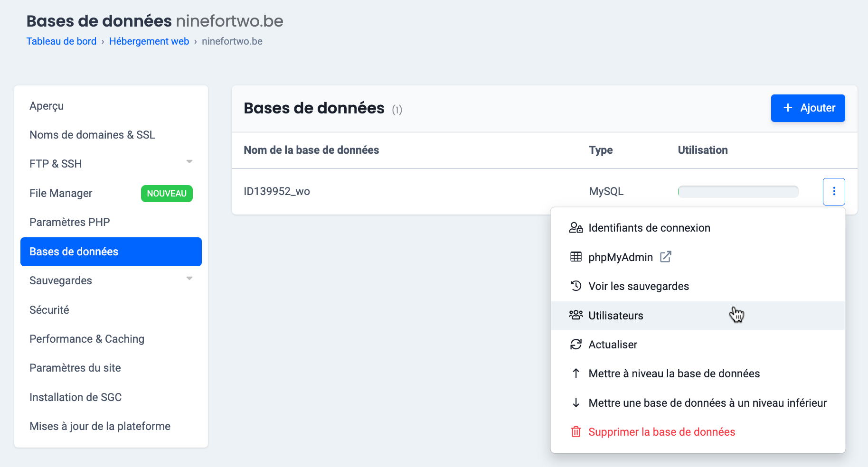The height and width of the screenshot is (467, 868).
Task: Open the Hébergement web breadcrumb link
Action: click(149, 41)
